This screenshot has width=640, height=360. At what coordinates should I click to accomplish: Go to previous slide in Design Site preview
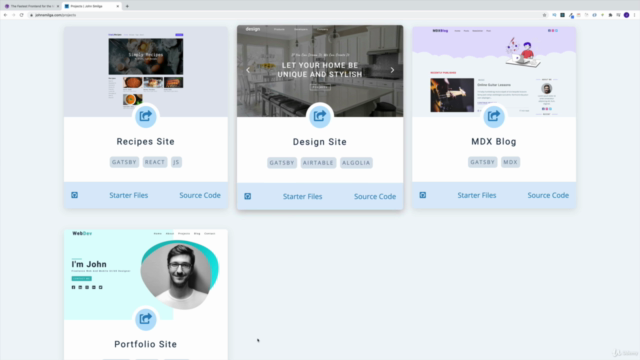point(248,70)
